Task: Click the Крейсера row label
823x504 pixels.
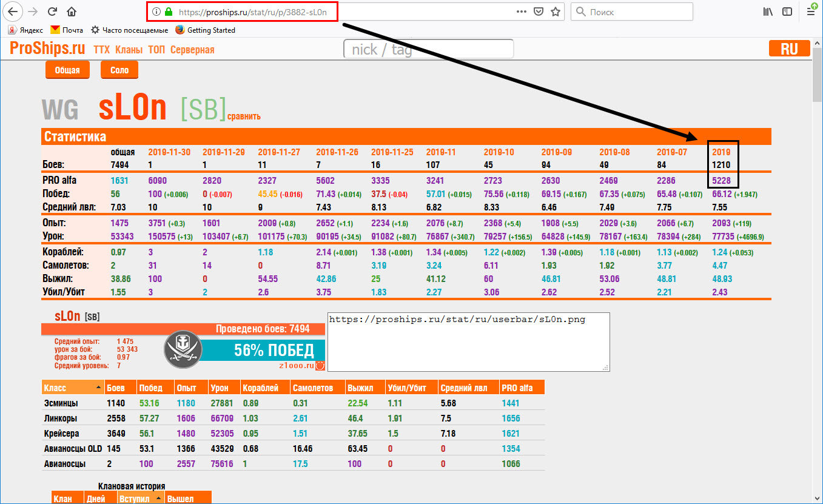Action: 61,434
